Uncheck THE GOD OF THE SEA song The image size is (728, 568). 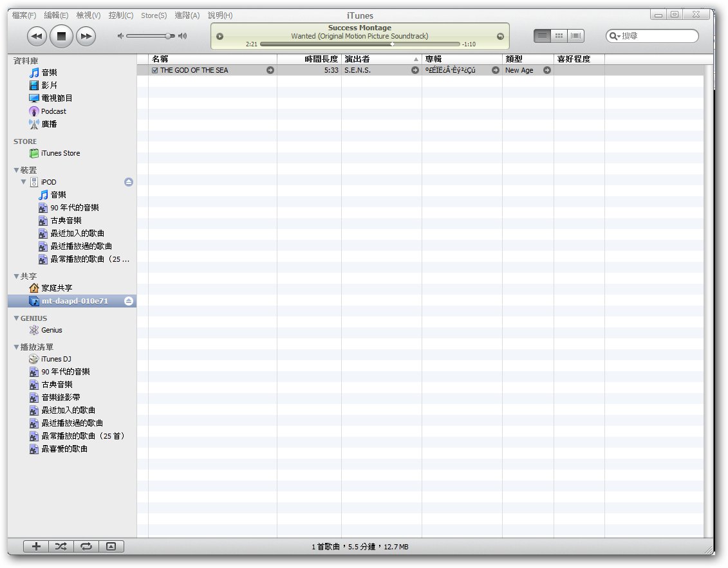(154, 71)
